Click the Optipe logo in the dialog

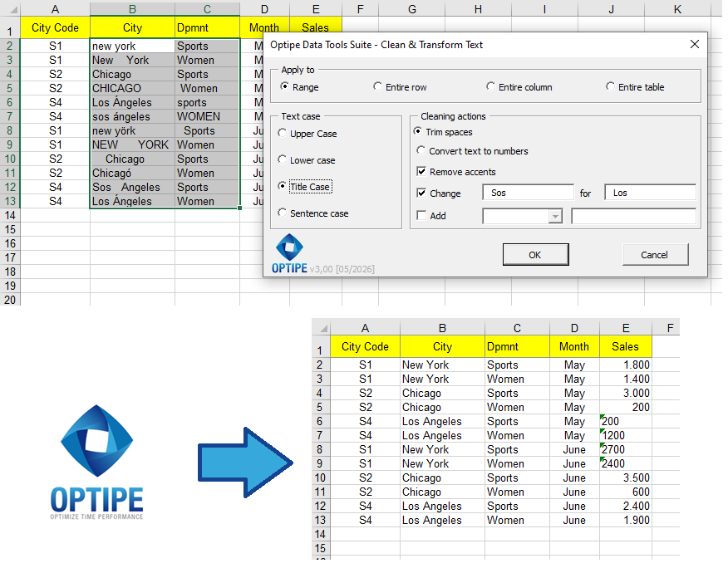tap(289, 253)
